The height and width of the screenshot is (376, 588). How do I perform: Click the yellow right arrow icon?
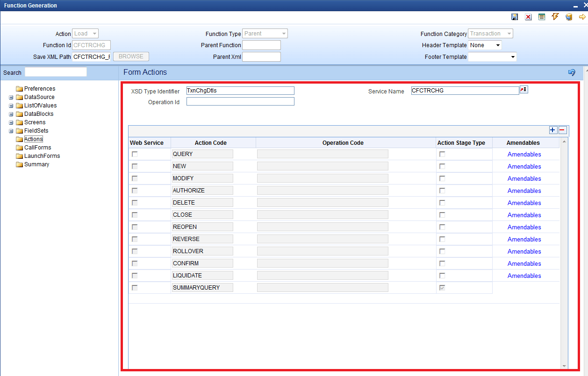click(x=582, y=17)
